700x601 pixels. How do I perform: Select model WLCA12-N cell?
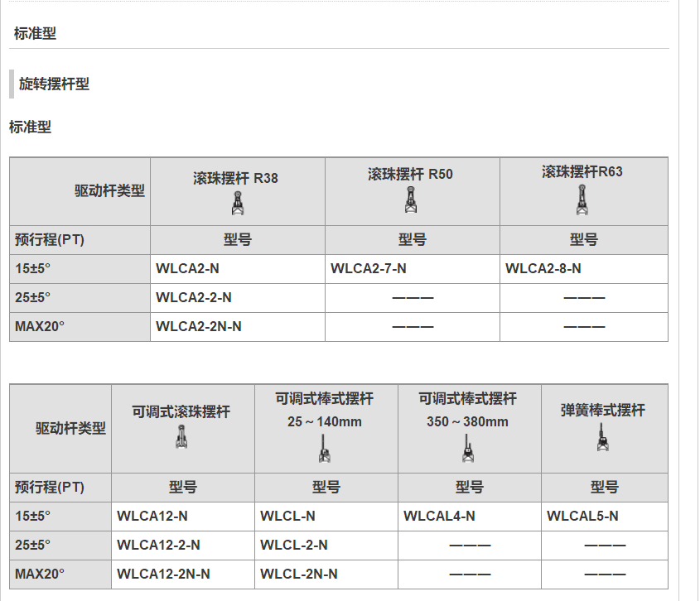(183, 517)
